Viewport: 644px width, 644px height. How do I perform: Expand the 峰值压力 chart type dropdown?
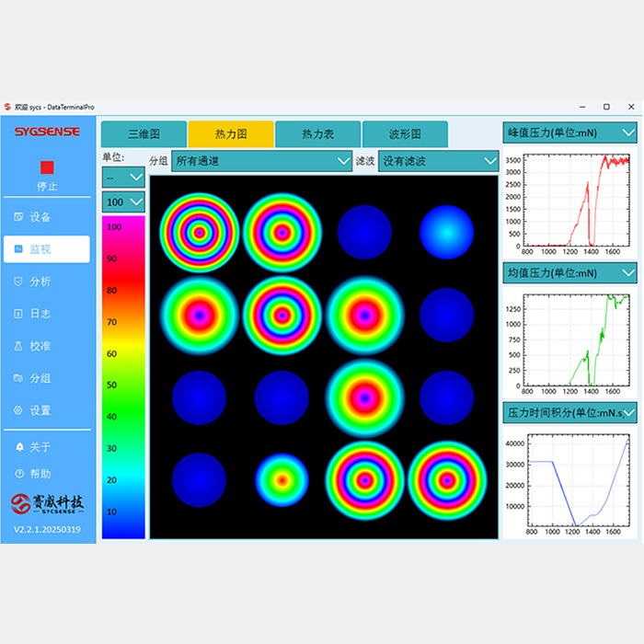coord(569,132)
